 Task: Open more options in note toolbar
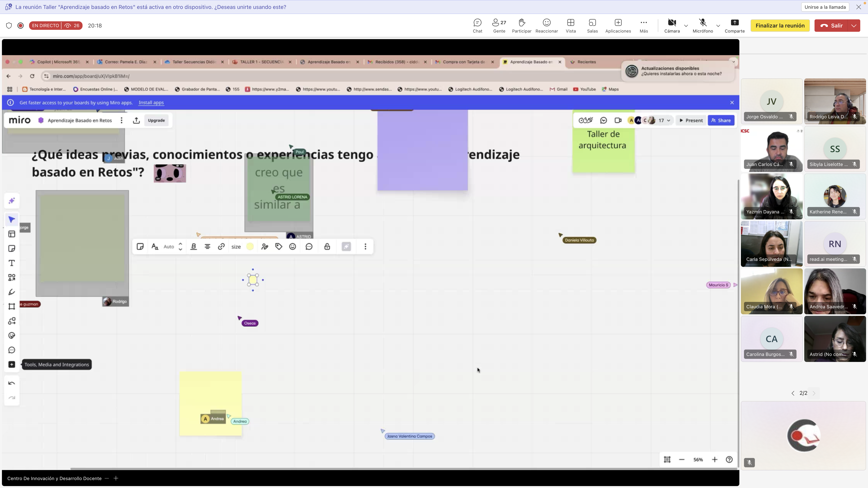pyautogui.click(x=365, y=247)
